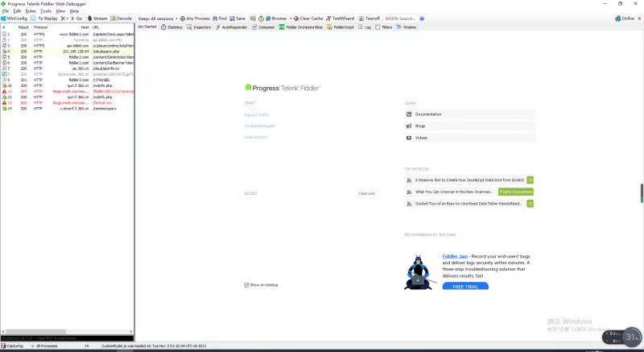Open the Blogs learn item
The height and width of the screenshot is (352, 644).
pyautogui.click(x=470, y=126)
